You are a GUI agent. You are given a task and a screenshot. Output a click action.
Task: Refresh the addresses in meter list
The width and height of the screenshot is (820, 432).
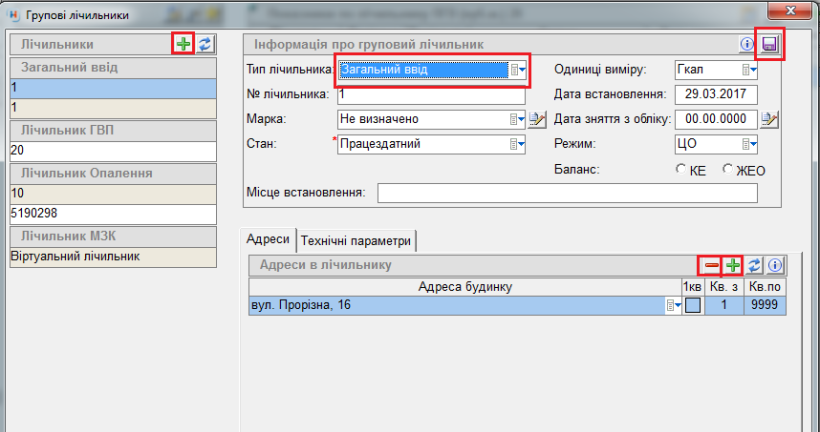click(x=755, y=266)
